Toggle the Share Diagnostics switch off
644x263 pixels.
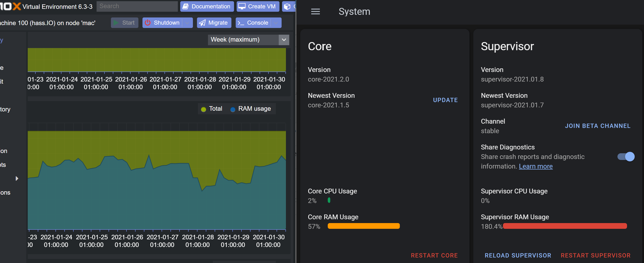[x=626, y=157]
